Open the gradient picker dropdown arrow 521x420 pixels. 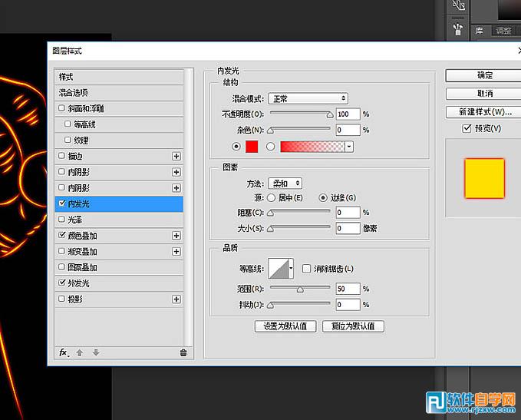pos(349,147)
